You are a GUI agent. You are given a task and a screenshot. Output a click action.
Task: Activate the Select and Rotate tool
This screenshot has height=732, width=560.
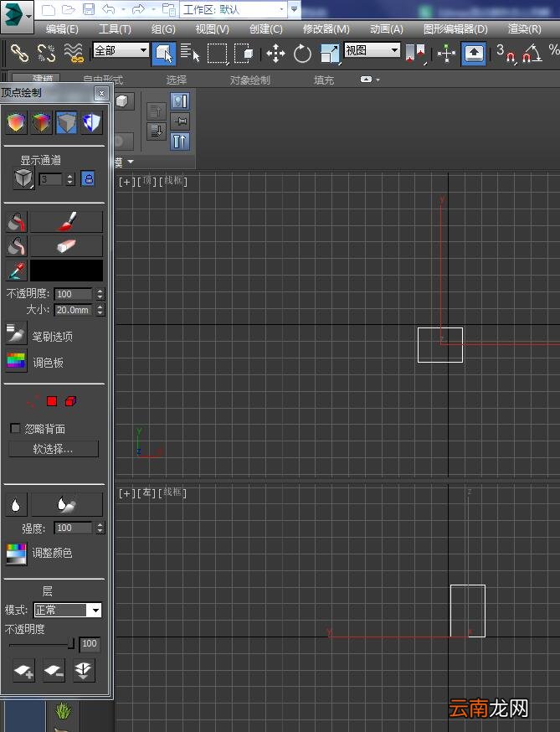[x=302, y=54]
